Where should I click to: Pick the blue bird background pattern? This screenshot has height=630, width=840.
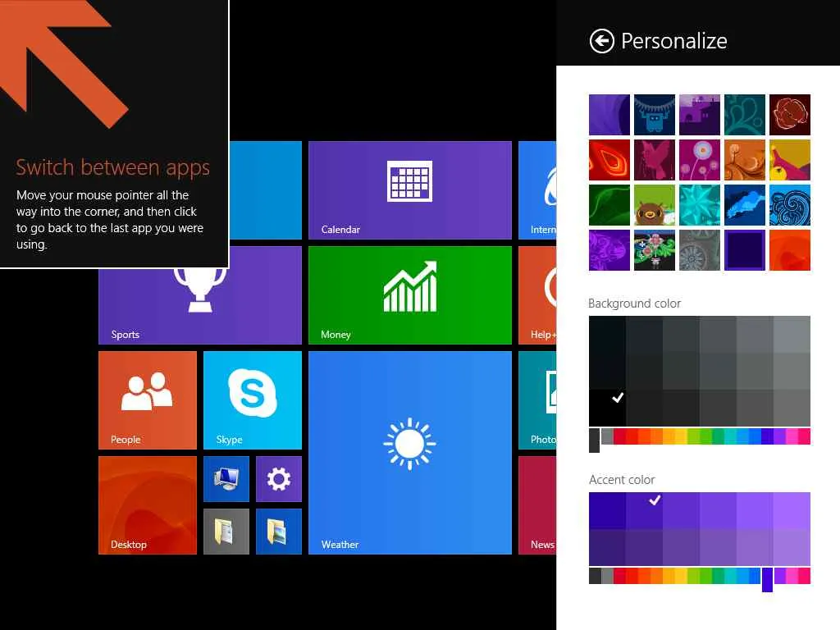coord(745,205)
